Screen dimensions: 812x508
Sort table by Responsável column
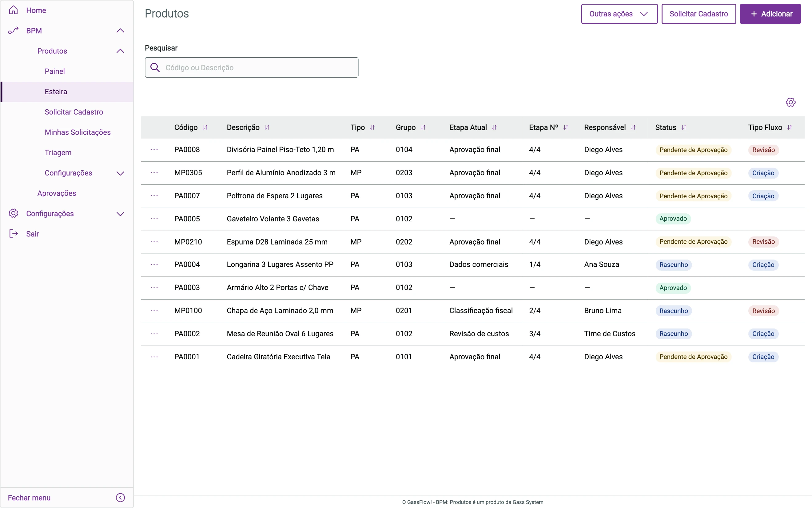click(633, 127)
